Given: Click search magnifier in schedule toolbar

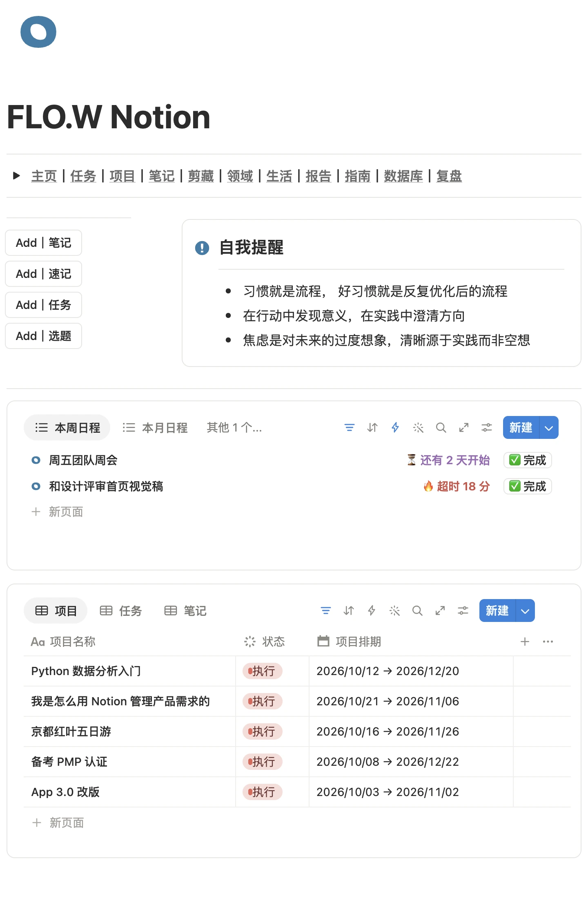Looking at the screenshot, I should pos(441,427).
